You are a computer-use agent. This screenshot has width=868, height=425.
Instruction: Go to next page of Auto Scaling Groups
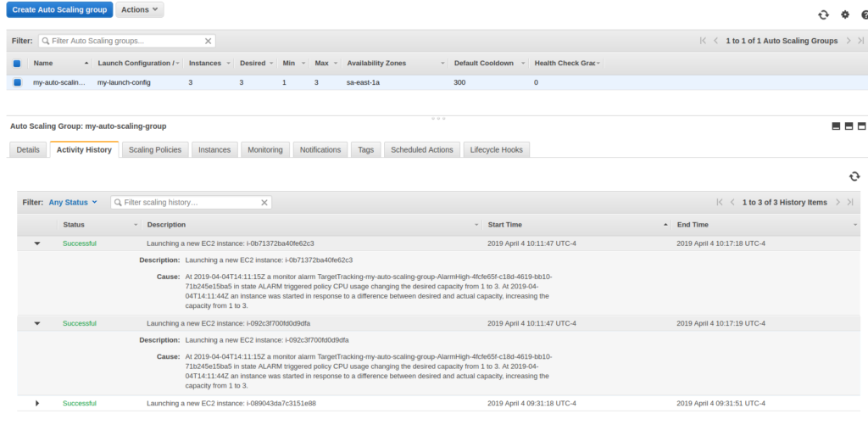(849, 41)
